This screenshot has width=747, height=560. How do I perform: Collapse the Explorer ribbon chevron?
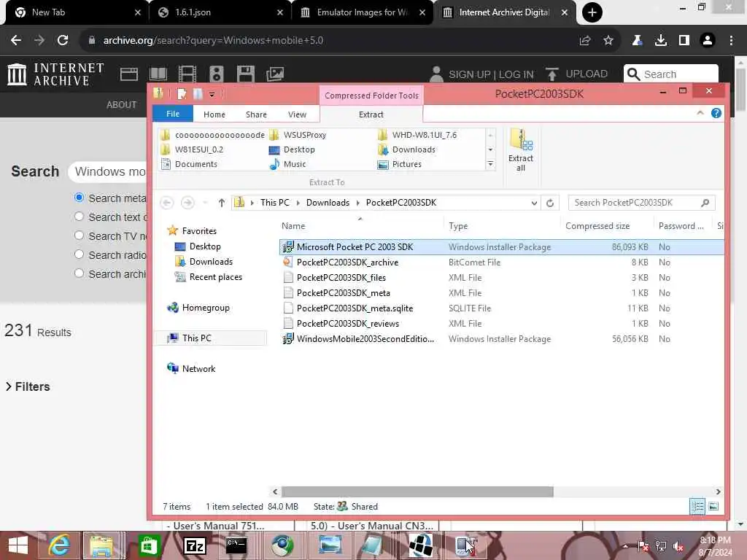tap(700, 113)
